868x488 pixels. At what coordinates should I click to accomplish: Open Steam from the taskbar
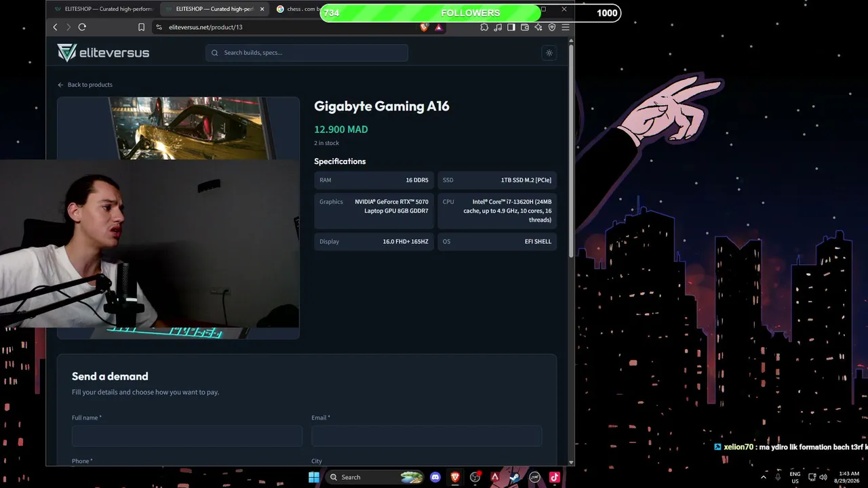point(515,477)
